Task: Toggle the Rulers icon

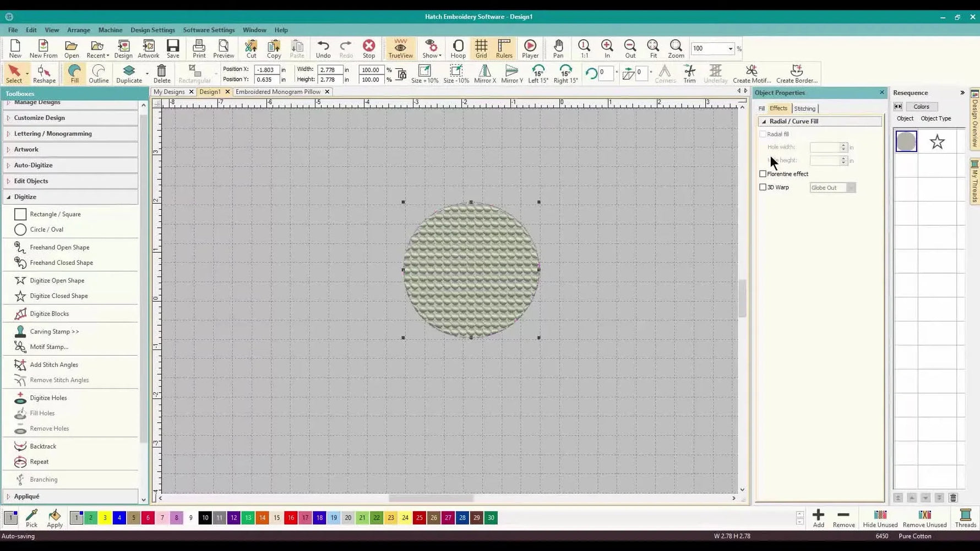Action: click(x=504, y=48)
